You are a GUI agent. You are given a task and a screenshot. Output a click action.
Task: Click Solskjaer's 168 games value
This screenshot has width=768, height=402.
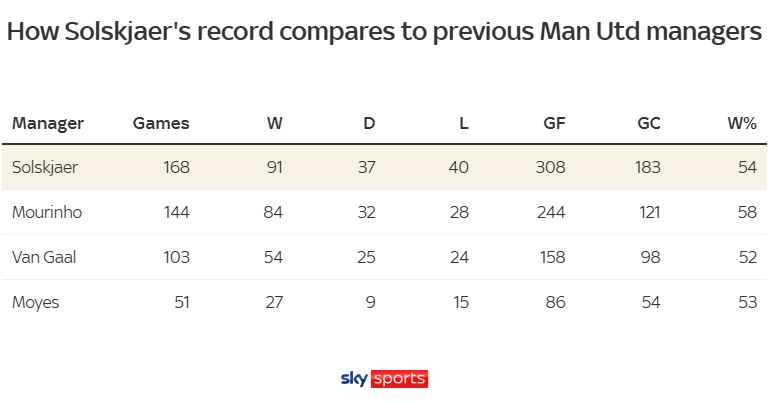pos(175,167)
